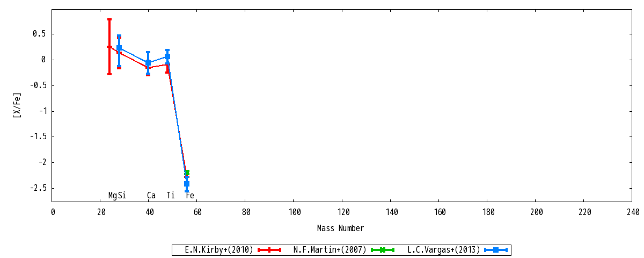Click the red Kirby Mg data point

tap(109, 47)
